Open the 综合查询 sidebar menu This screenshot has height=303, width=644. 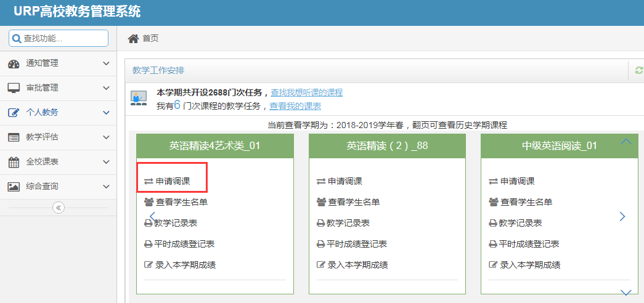(59, 187)
